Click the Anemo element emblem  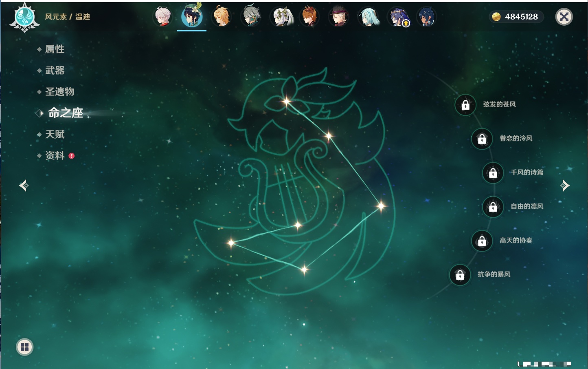(24, 18)
